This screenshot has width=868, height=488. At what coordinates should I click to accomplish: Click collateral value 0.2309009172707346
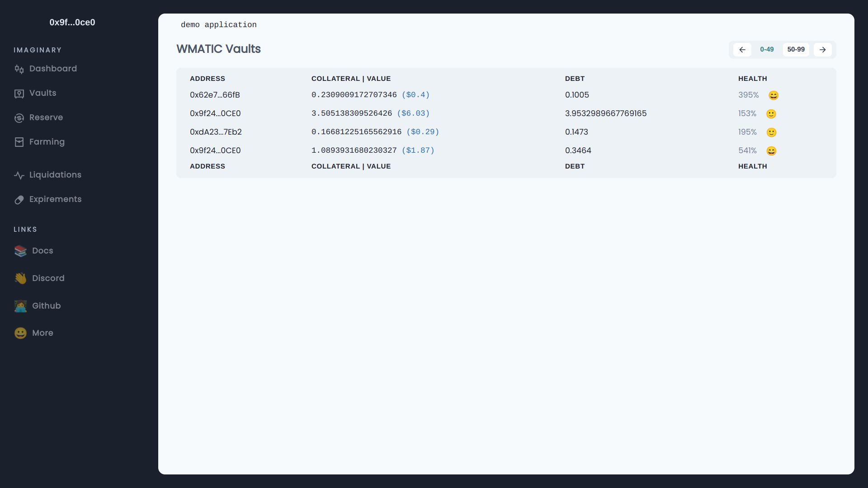354,95
